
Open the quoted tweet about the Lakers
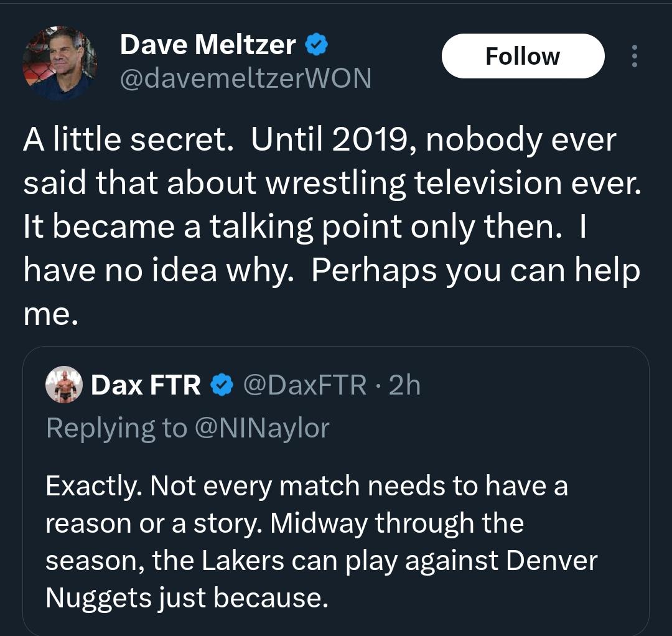click(x=336, y=541)
